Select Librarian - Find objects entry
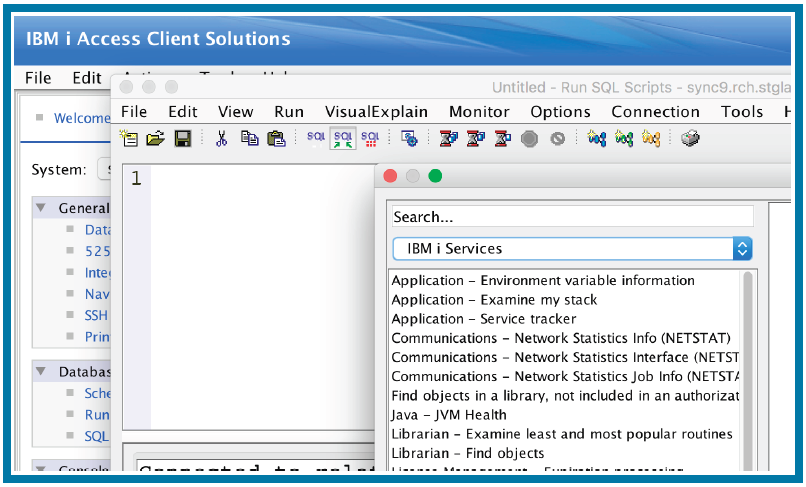The image size is (806, 487). [x=468, y=453]
